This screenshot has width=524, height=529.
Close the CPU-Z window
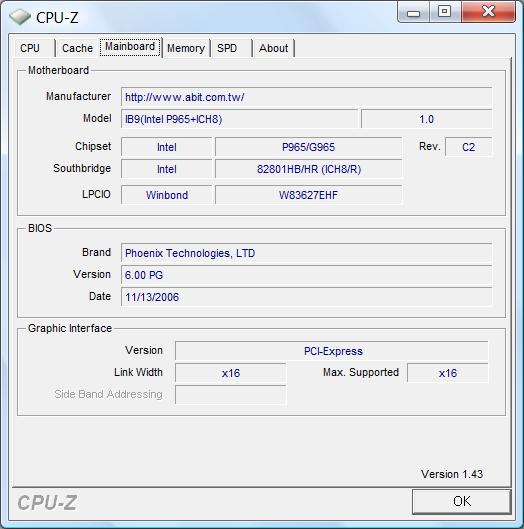[x=488, y=12]
